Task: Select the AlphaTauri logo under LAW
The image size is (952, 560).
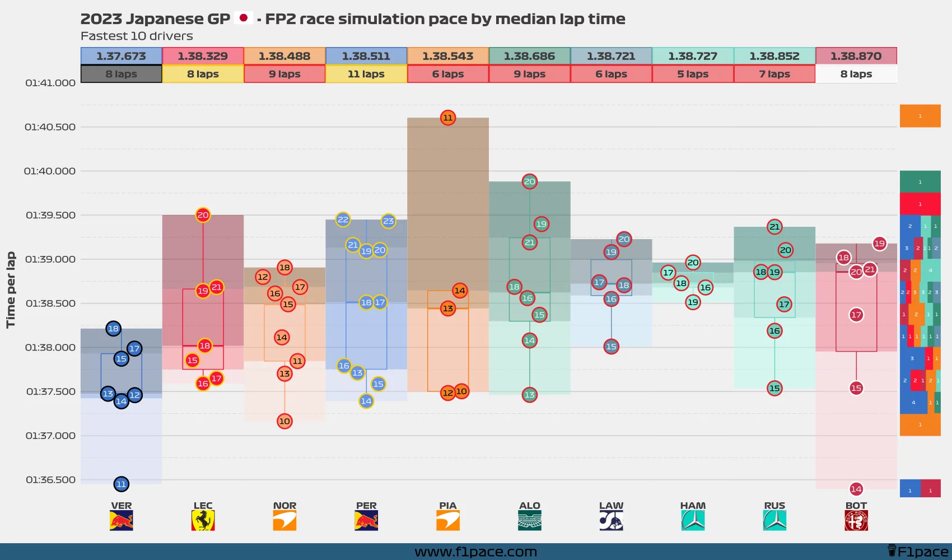Action: [610, 519]
